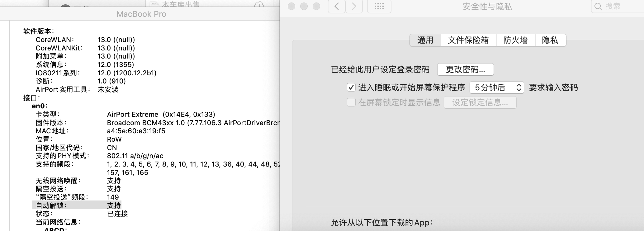Click the 802.11 a/b/g/n/ac value
Viewport: 644px width, 231px height.
click(x=135, y=156)
